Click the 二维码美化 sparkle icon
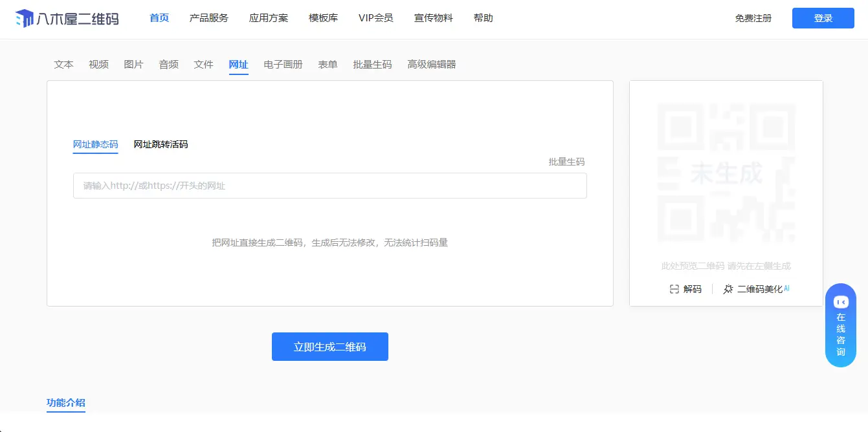 728,289
